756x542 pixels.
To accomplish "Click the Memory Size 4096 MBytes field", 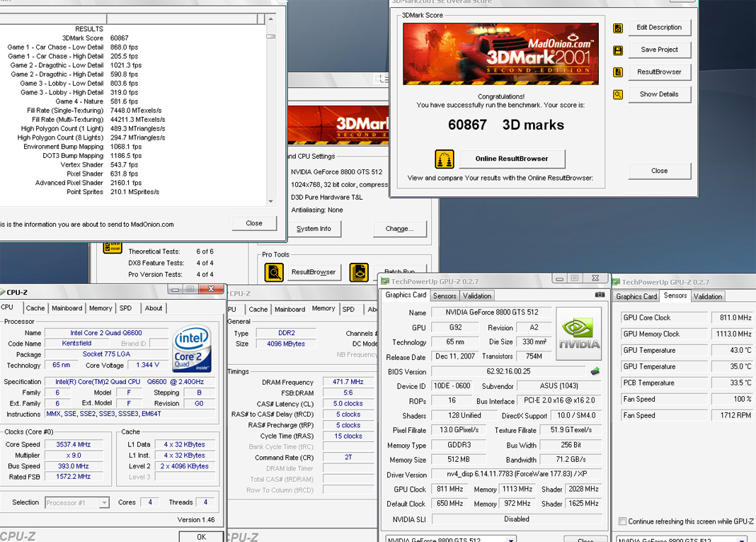I will [286, 344].
